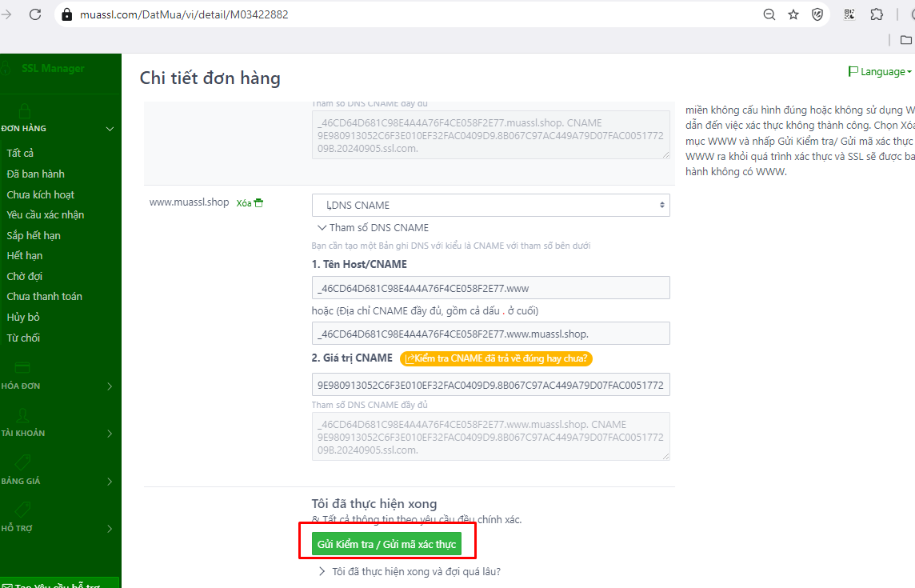Image resolution: width=915 pixels, height=588 pixels.
Task: Collapse the Tham số DNS CNAME section
Action: pyautogui.click(x=373, y=227)
